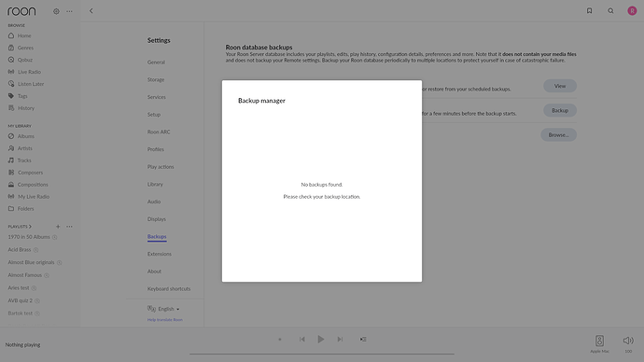Open Play actions settings tab
The height and width of the screenshot is (362, 644).
(x=161, y=167)
